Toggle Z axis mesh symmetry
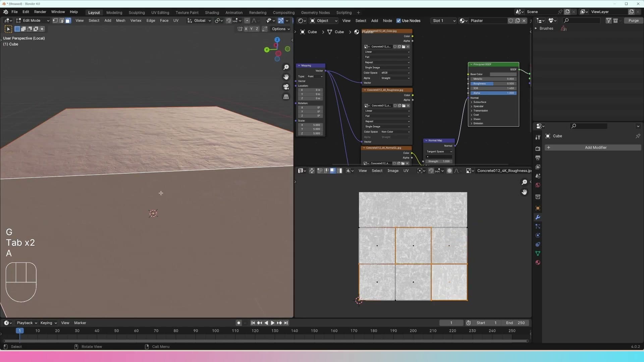The width and height of the screenshot is (644, 362). coord(257,29)
